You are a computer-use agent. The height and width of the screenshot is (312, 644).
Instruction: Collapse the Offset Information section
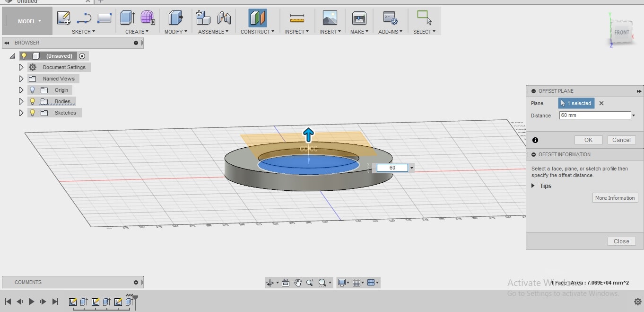coord(534,154)
